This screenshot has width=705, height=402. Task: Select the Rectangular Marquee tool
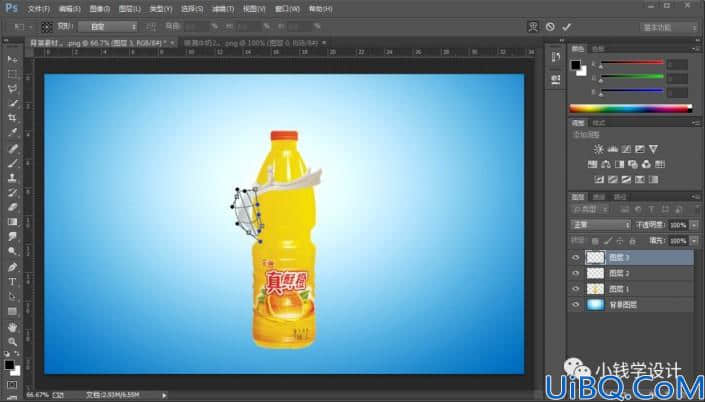(12, 74)
